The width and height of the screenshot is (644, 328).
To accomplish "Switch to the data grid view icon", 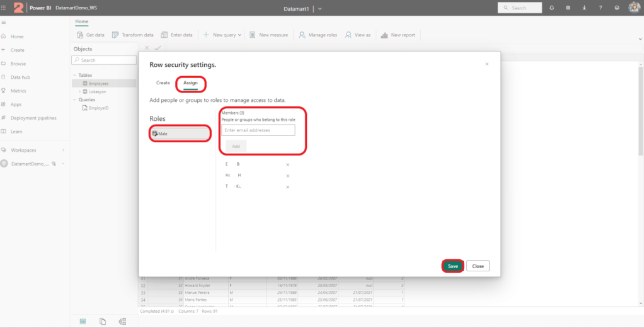I will tap(83, 321).
